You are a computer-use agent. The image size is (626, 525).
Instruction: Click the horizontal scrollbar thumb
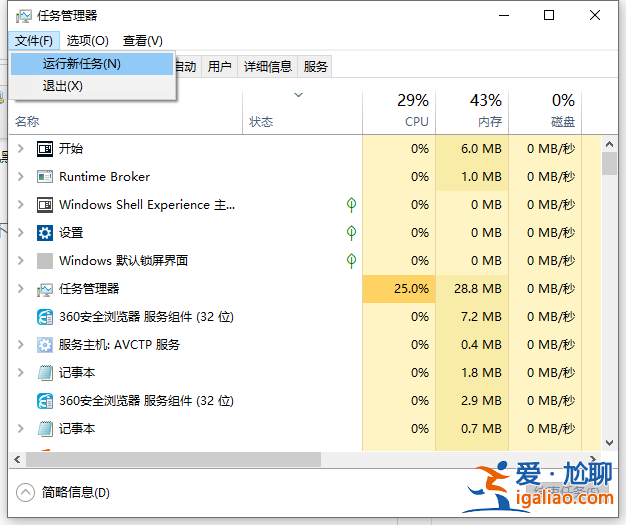(x=173, y=460)
